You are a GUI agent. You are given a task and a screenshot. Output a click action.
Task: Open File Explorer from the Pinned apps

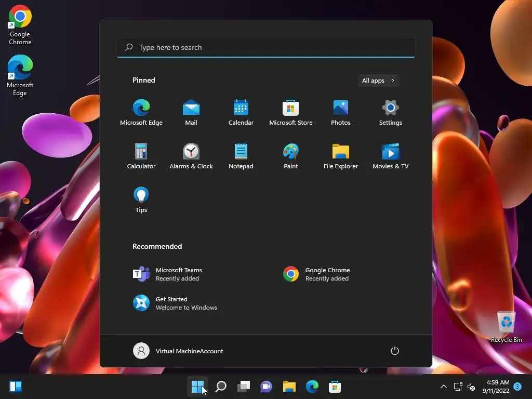click(341, 156)
